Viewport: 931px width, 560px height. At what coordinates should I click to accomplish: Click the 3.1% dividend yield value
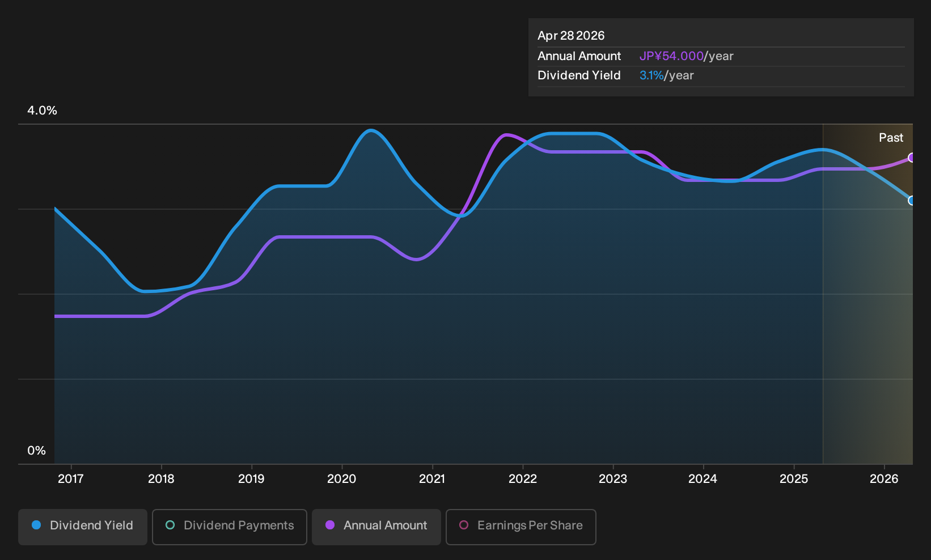(x=651, y=75)
